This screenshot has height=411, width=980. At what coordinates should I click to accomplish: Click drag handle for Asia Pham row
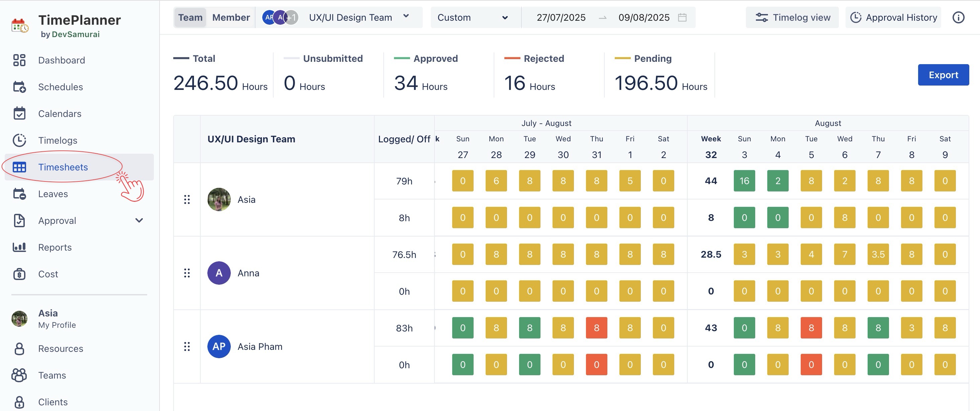[x=187, y=347]
